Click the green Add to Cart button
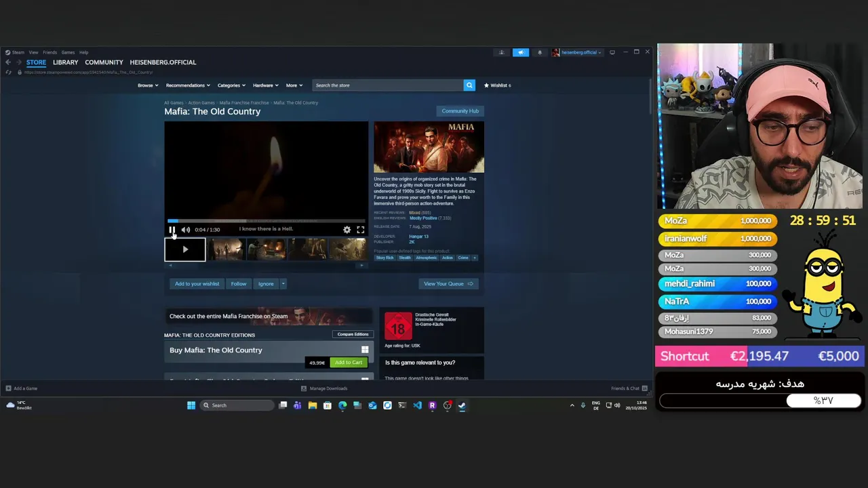Screen dimensions: 868x488 coord(349,363)
